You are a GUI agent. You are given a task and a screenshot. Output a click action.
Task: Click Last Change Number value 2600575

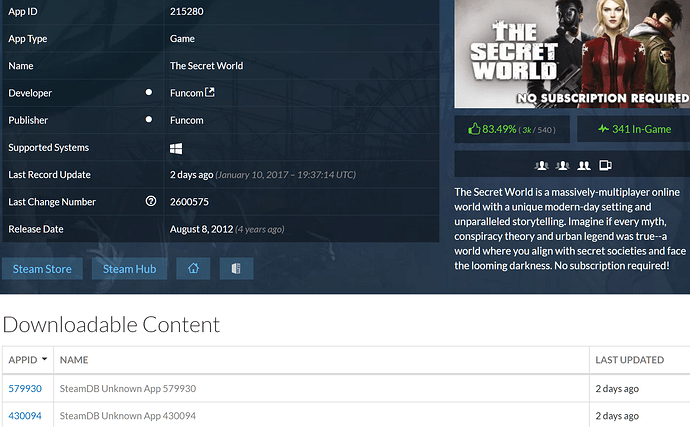point(189,202)
